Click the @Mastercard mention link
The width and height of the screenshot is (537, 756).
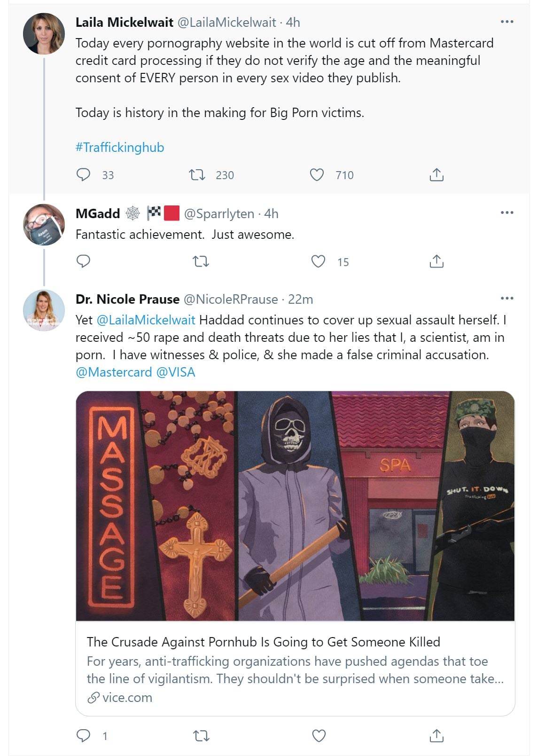tap(114, 372)
